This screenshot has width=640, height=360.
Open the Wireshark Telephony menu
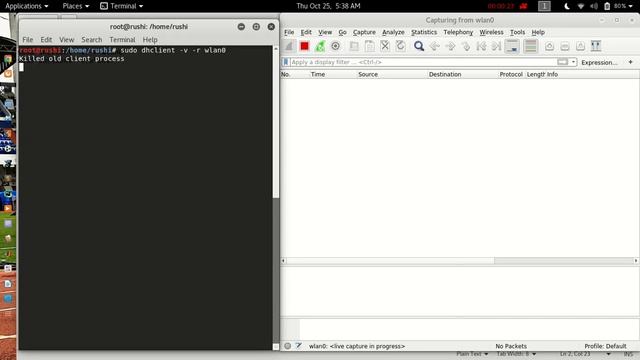[x=458, y=32]
